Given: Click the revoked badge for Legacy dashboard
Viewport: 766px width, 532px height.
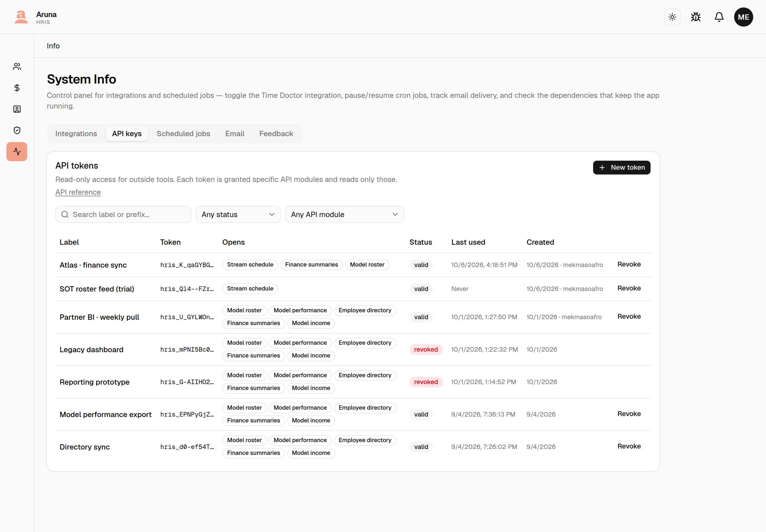Looking at the screenshot, I should point(426,350).
